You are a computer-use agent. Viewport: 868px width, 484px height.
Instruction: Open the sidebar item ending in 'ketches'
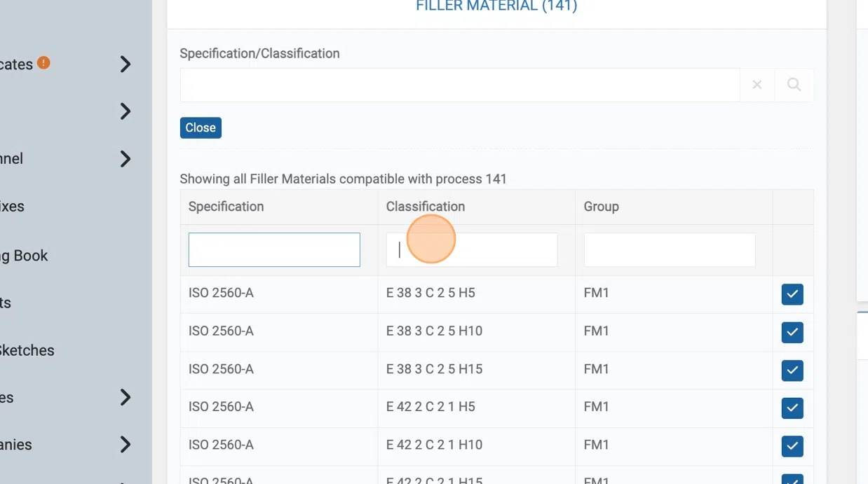pyautogui.click(x=27, y=350)
